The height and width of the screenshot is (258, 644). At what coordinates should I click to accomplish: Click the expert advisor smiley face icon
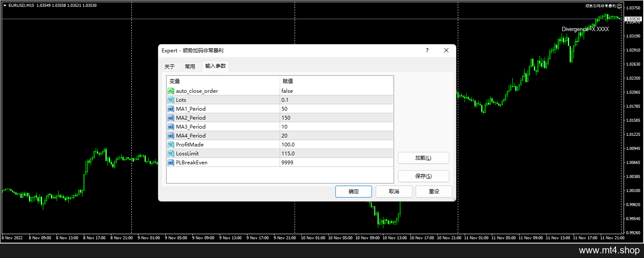click(x=619, y=6)
